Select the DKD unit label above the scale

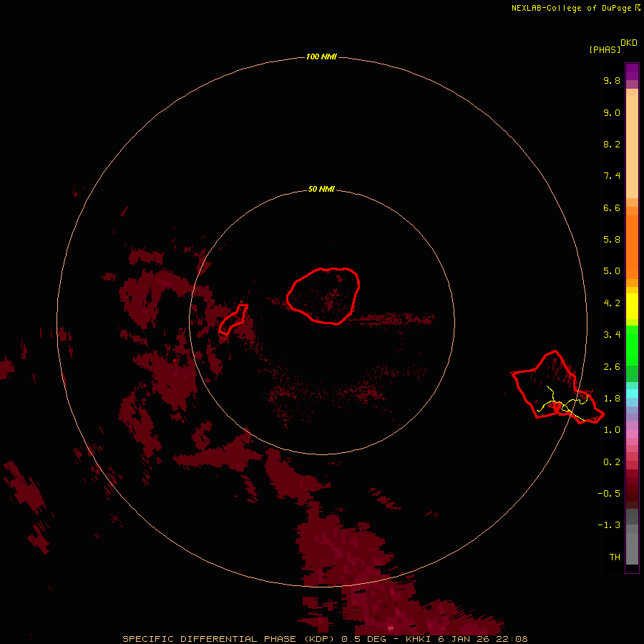[x=629, y=42]
